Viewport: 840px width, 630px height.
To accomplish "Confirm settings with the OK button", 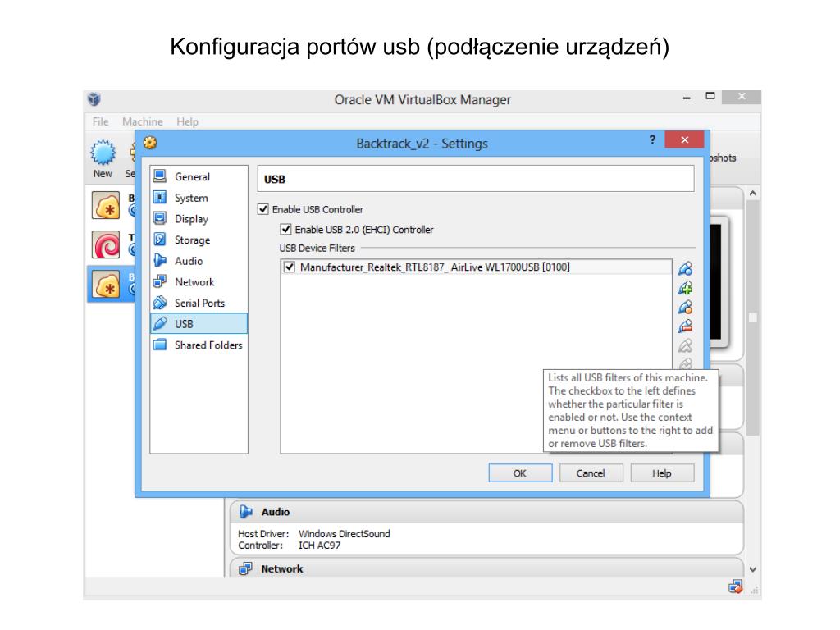I will [520, 473].
